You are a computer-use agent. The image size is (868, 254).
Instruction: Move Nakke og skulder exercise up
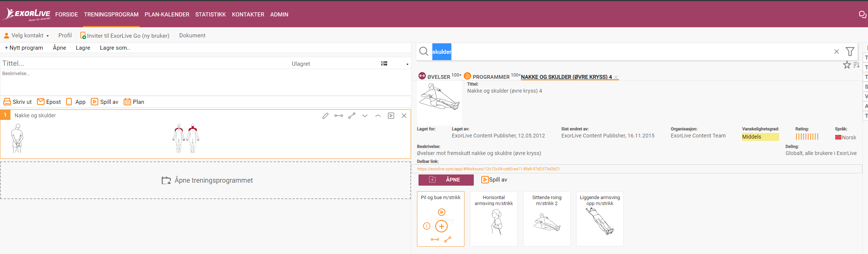[378, 116]
